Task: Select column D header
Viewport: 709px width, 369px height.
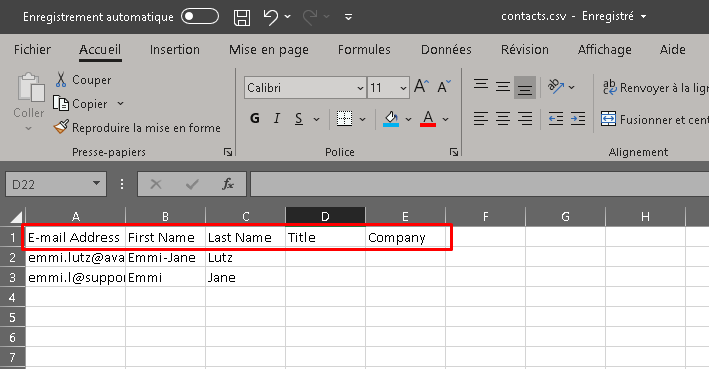Action: [x=325, y=217]
